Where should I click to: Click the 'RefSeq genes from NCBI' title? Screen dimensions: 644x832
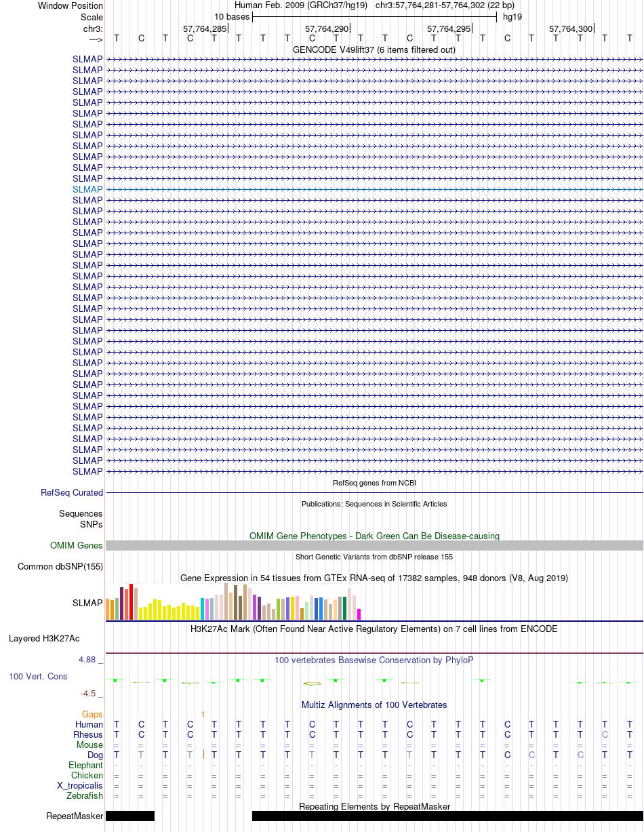(x=374, y=483)
